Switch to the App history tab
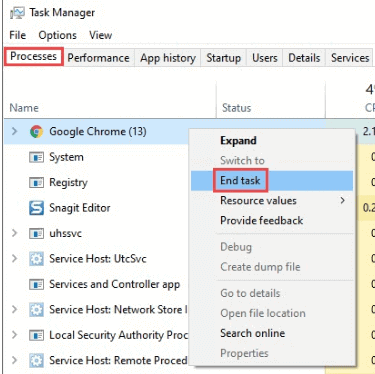 [x=168, y=58]
